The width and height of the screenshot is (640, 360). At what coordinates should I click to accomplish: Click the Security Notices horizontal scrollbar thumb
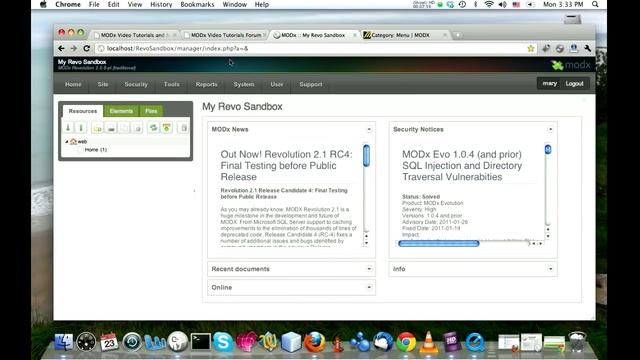tap(438, 244)
